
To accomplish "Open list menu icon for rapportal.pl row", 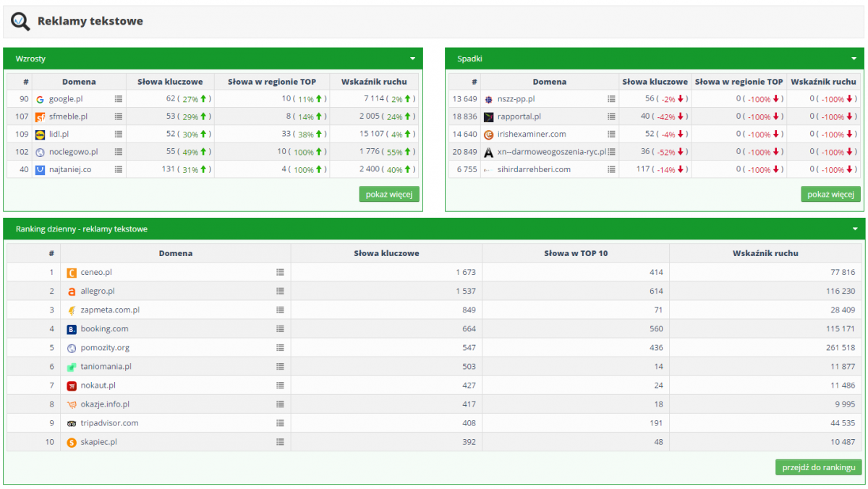I will pyautogui.click(x=611, y=116).
